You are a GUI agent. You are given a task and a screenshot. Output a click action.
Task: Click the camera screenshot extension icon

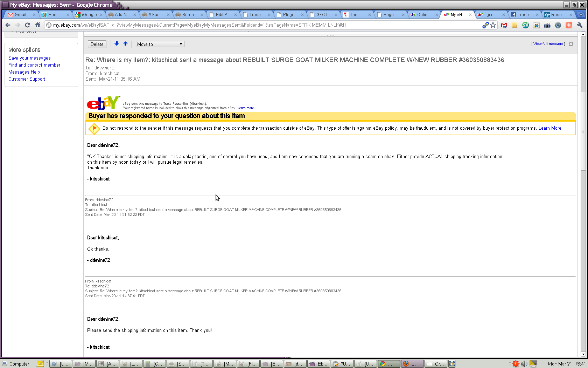[x=547, y=25]
